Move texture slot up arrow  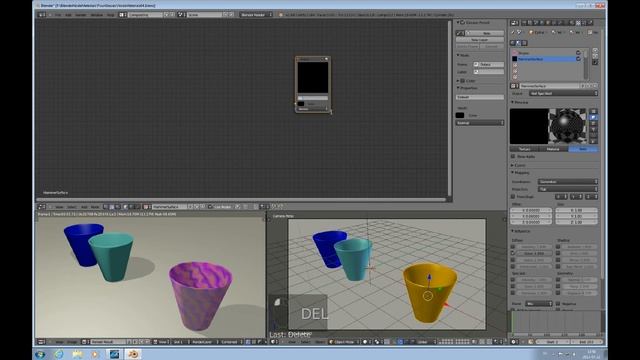tap(595, 50)
